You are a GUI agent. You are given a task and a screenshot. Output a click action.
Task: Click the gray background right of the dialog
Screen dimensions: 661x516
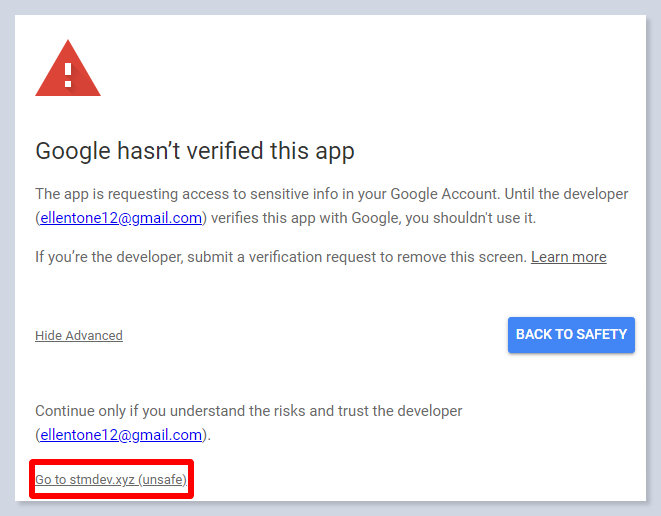pyautogui.click(x=652, y=250)
